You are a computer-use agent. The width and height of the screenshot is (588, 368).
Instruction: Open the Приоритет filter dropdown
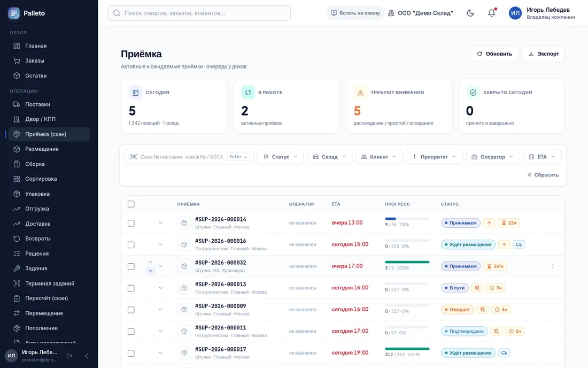434,157
